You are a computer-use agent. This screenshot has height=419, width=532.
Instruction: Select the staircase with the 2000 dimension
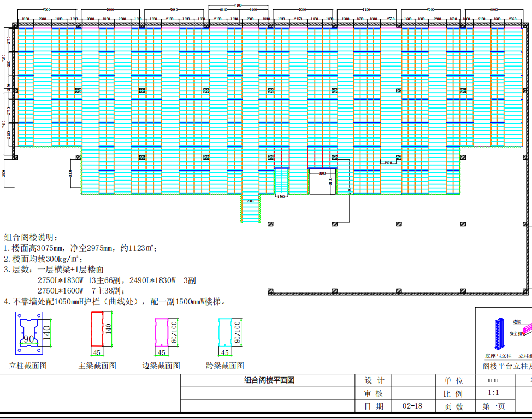point(250,209)
